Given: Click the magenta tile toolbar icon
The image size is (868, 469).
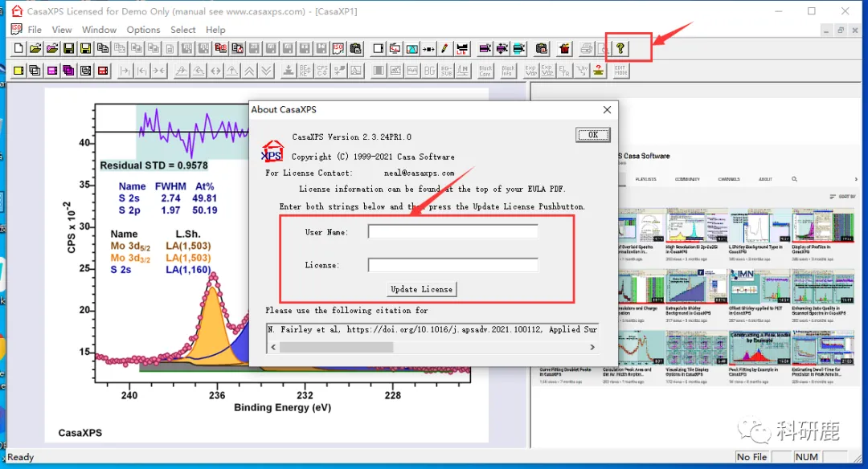Looking at the screenshot, I should pyautogui.click(x=52, y=71).
